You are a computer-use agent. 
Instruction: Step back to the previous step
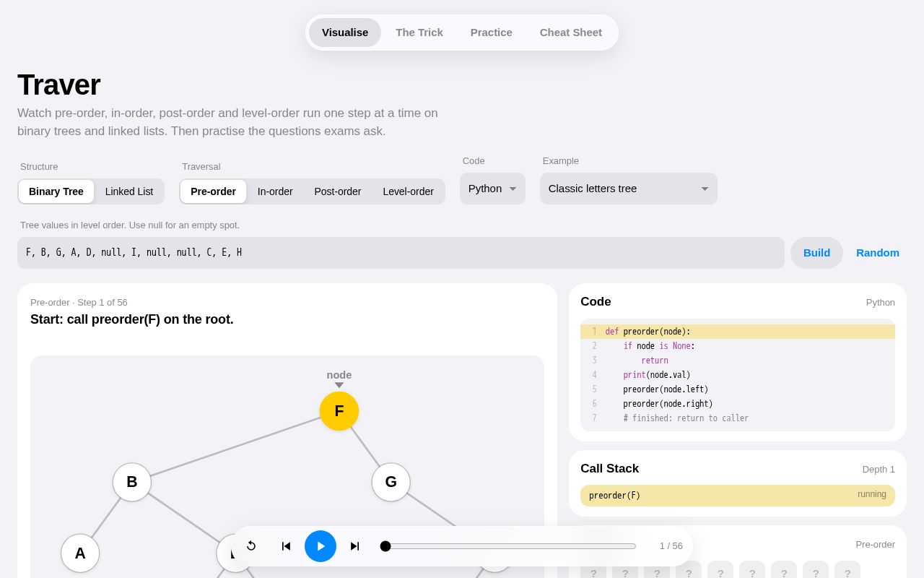286,546
